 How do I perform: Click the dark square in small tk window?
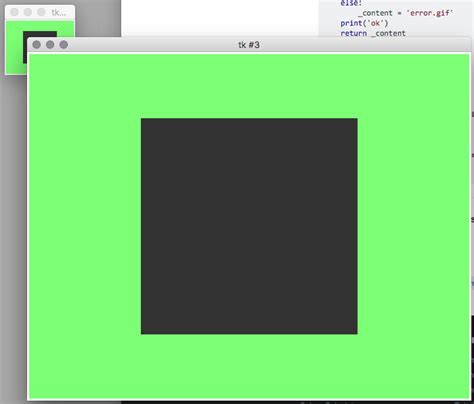click(40, 34)
